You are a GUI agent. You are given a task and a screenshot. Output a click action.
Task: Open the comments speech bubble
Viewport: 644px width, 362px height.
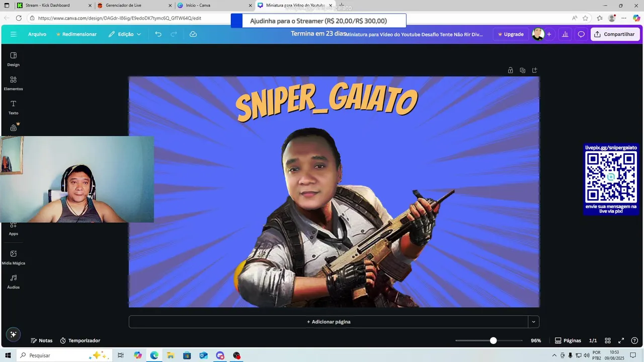point(581,34)
